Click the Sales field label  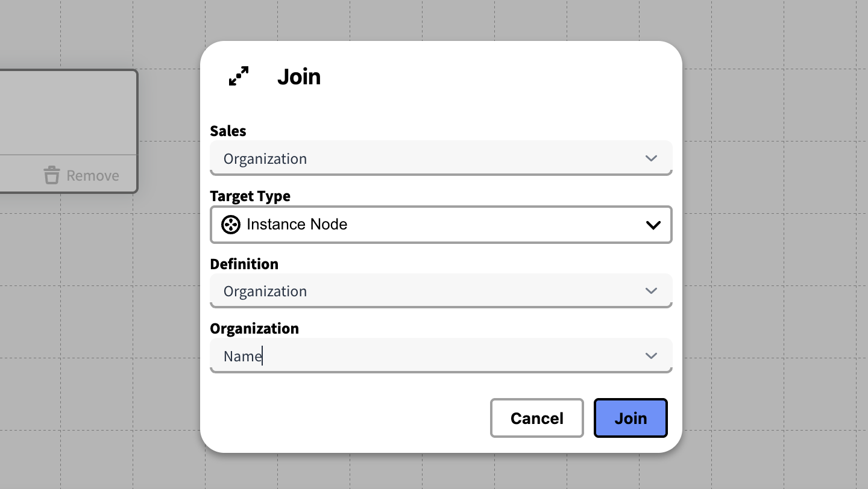228,131
